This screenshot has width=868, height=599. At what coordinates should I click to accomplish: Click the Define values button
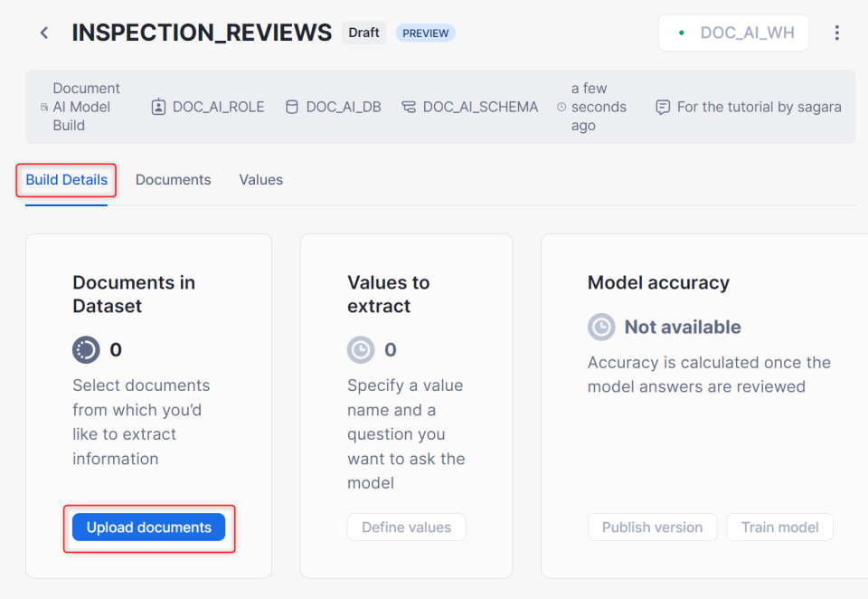click(x=406, y=527)
